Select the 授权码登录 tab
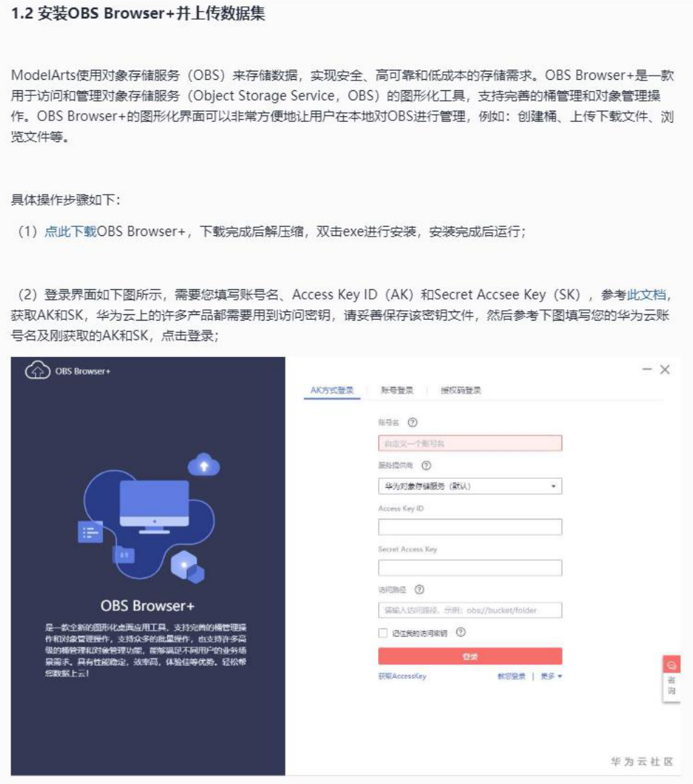 [x=461, y=390]
